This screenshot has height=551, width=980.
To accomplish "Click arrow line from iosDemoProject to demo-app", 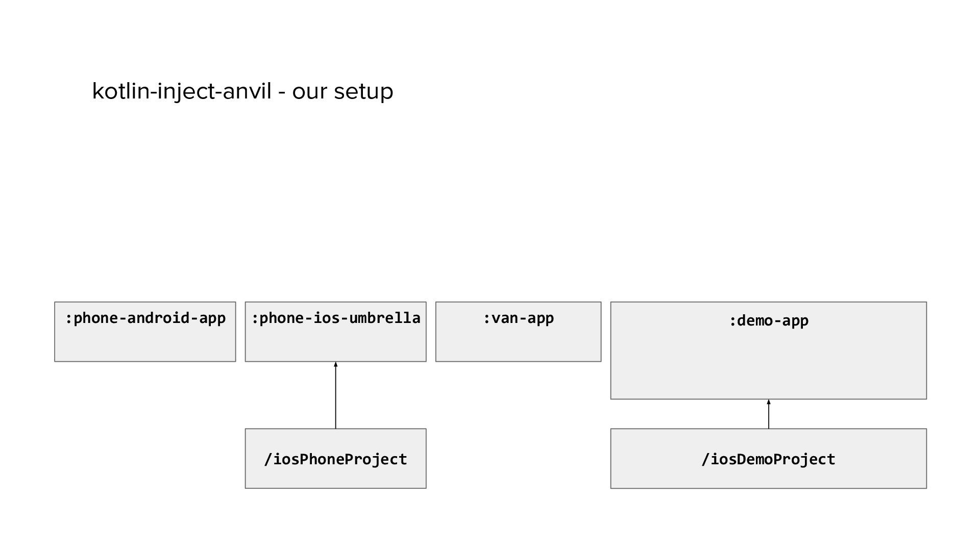I will tap(769, 417).
